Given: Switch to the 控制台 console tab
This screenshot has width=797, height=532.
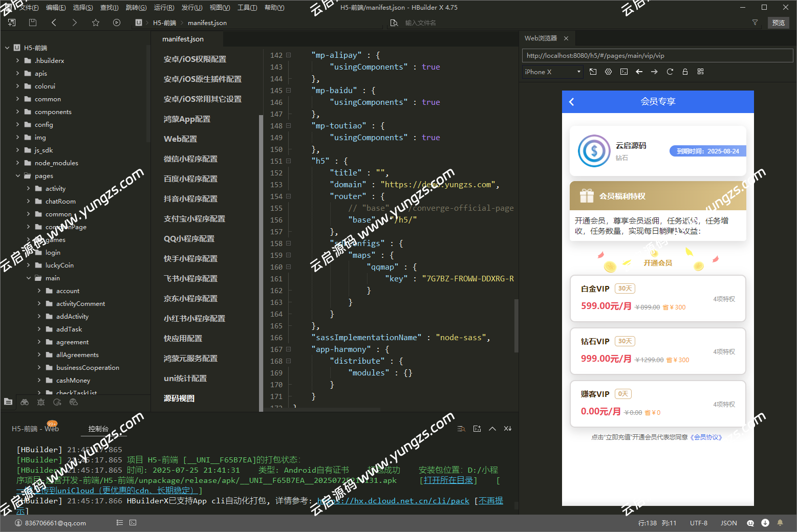Looking at the screenshot, I should (x=98, y=429).
